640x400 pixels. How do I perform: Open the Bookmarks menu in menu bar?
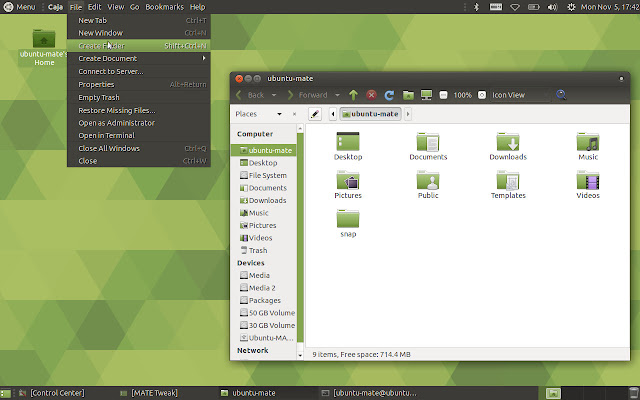point(164,7)
